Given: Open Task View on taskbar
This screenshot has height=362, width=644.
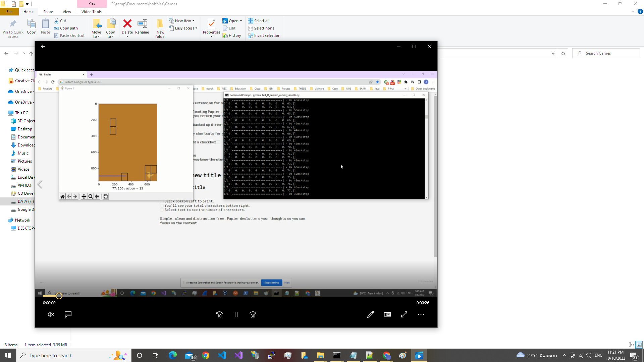Looking at the screenshot, I should tap(156, 355).
